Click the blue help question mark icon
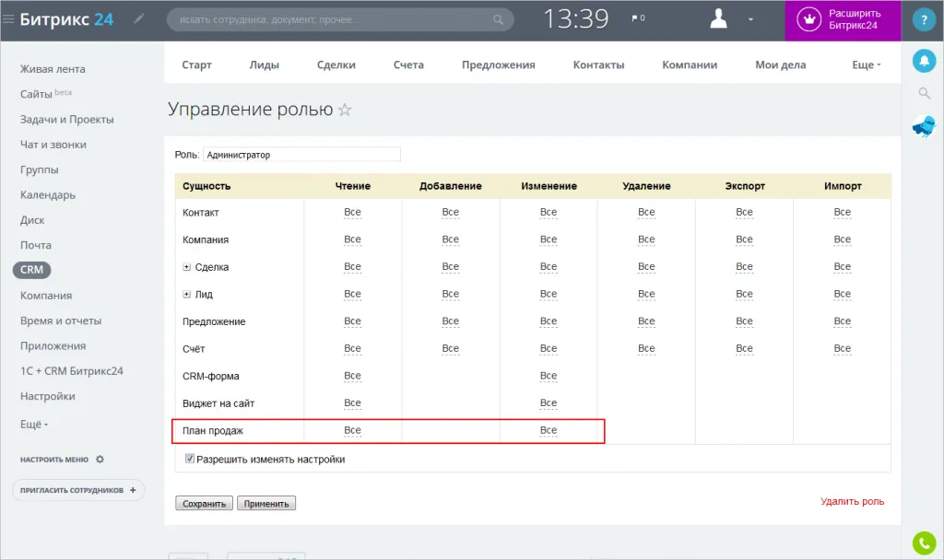944x560 pixels. click(x=923, y=20)
